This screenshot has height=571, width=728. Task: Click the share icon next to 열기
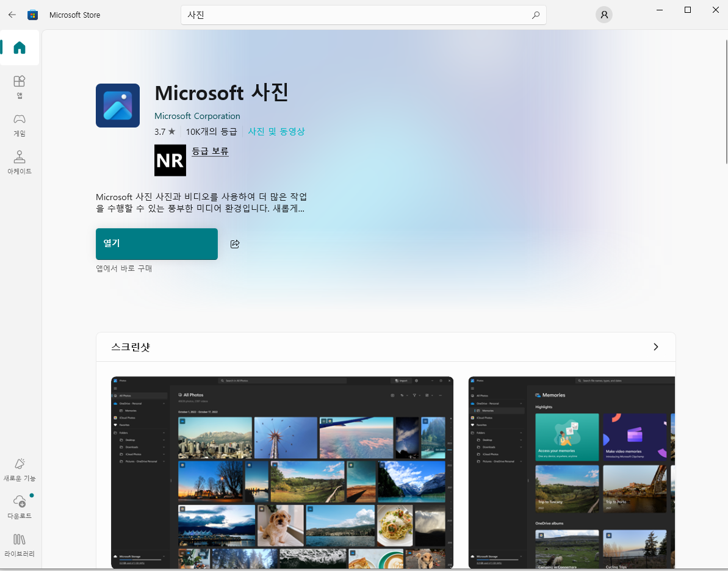click(235, 244)
